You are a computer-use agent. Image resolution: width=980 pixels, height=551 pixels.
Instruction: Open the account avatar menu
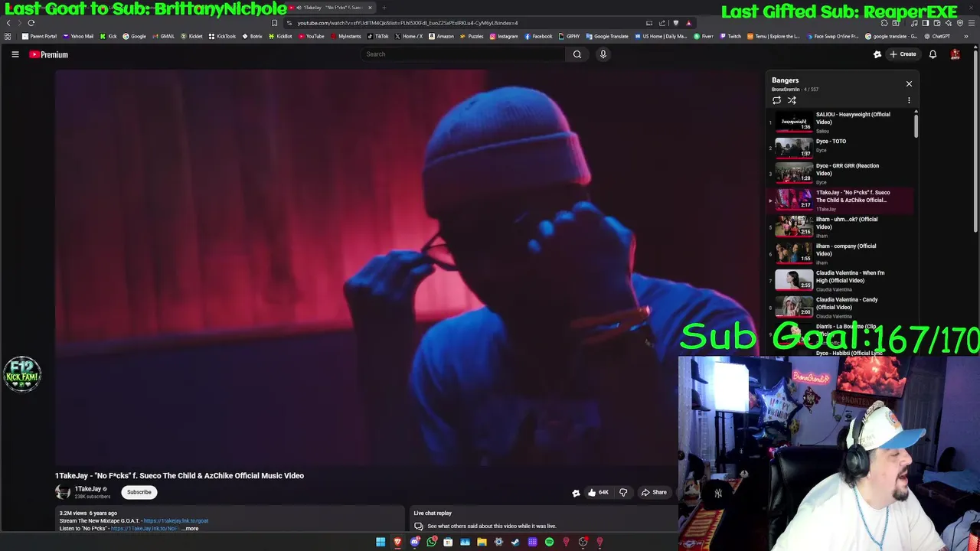(955, 54)
